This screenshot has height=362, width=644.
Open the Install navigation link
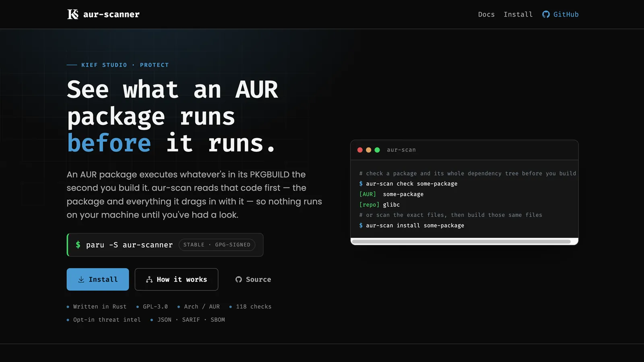tap(518, 14)
